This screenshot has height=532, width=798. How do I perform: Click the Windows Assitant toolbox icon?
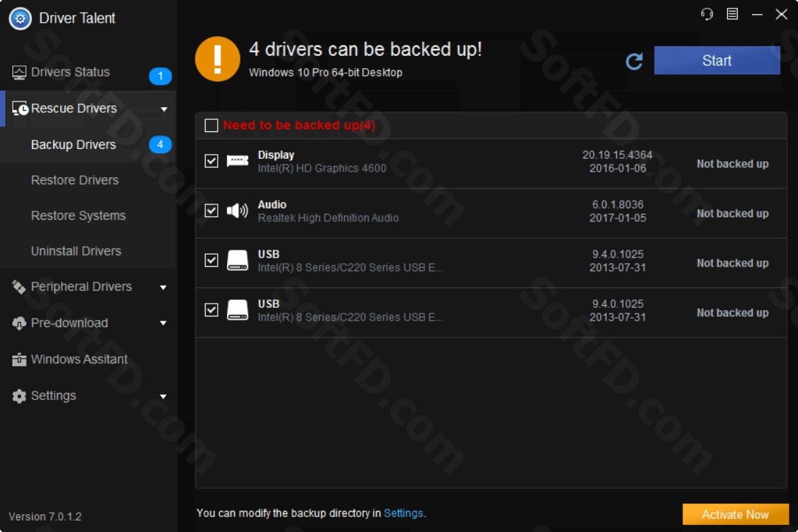click(19, 360)
